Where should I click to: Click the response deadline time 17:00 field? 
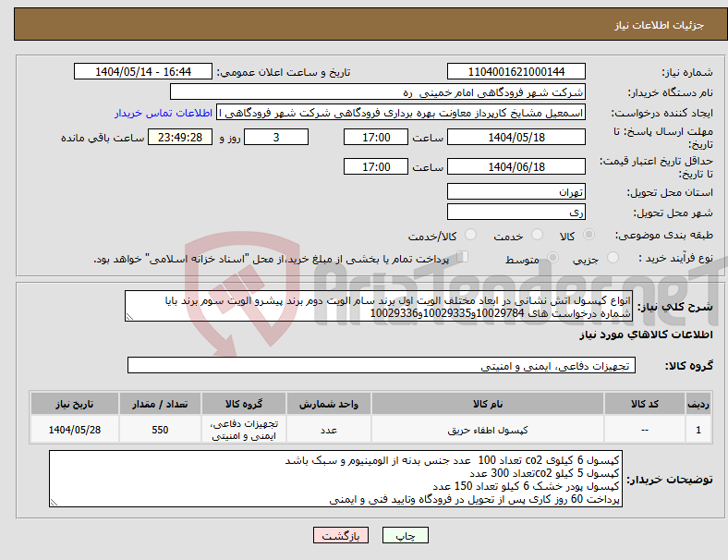click(x=376, y=137)
